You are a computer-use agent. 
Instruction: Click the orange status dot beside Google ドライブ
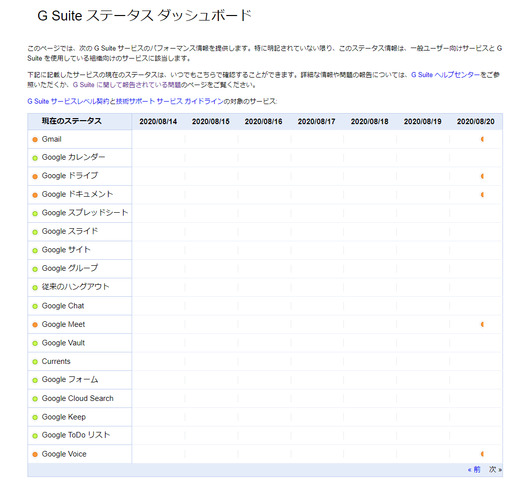[x=35, y=176]
